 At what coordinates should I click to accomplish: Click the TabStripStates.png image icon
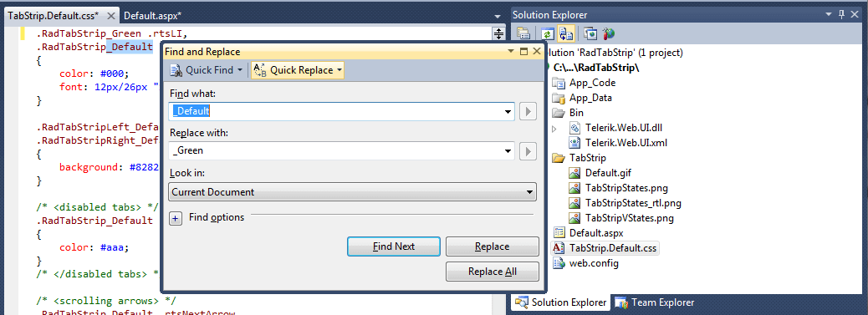click(x=575, y=188)
